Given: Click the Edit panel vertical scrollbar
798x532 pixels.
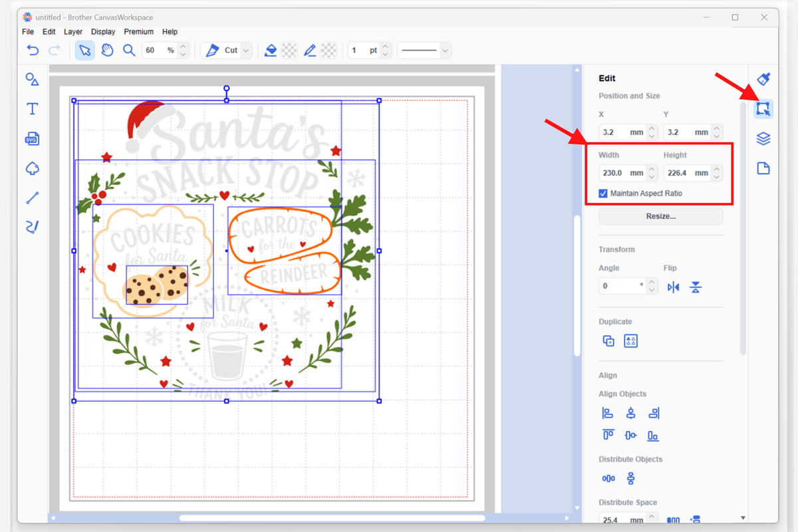Looking at the screenshot, I should pyautogui.click(x=743, y=229).
